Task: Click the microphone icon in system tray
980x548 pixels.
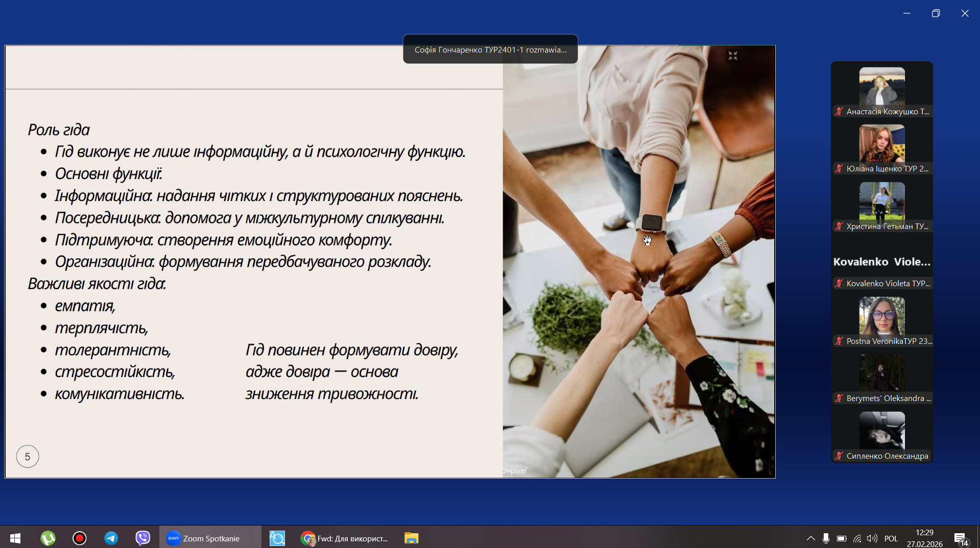Action: click(x=826, y=538)
